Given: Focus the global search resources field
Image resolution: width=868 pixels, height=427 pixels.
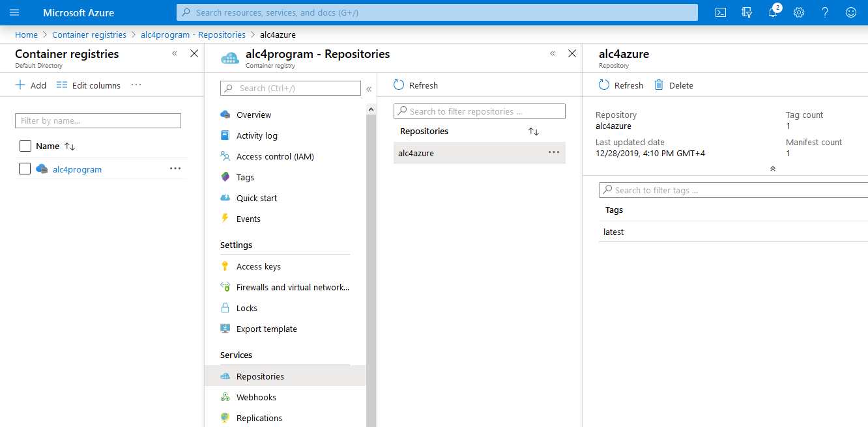Looking at the screenshot, I should (x=437, y=12).
